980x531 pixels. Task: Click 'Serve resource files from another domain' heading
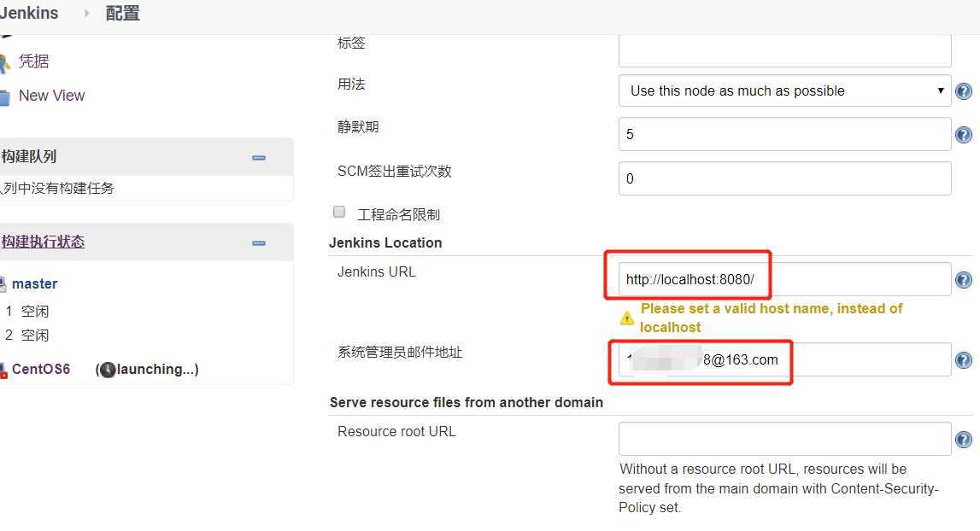[x=467, y=402]
